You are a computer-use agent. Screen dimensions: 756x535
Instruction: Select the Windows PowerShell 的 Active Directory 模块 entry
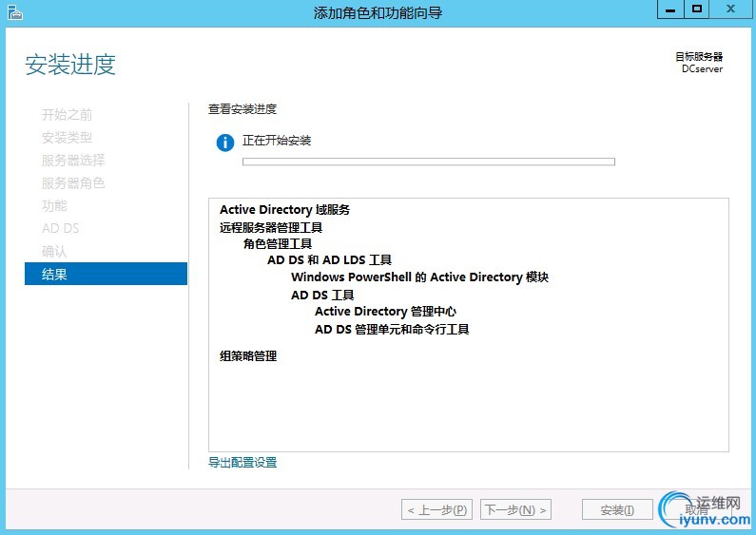(x=420, y=277)
